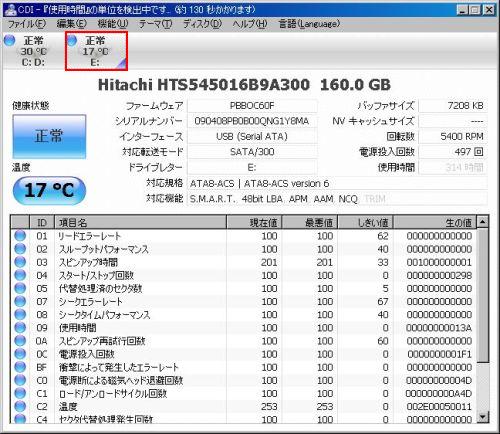Click the interface value USB (Serial ATA)

252,136
